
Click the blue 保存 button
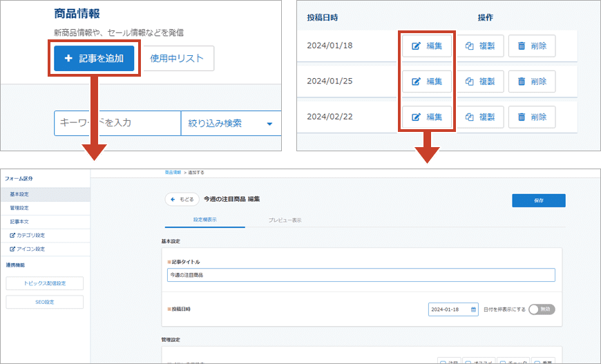point(538,200)
